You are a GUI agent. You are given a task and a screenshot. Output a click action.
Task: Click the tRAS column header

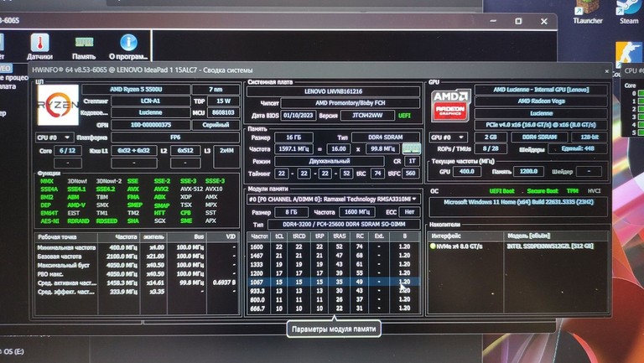[x=340, y=236]
